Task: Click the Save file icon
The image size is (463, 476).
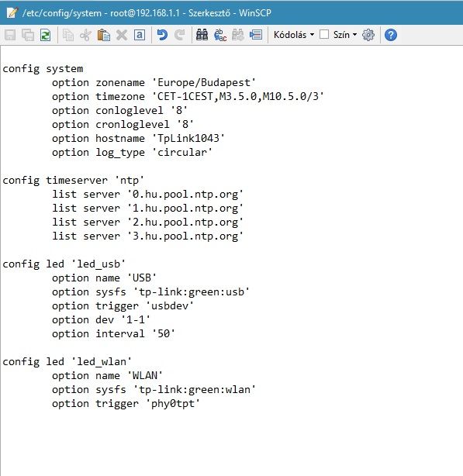Action: click(10, 35)
